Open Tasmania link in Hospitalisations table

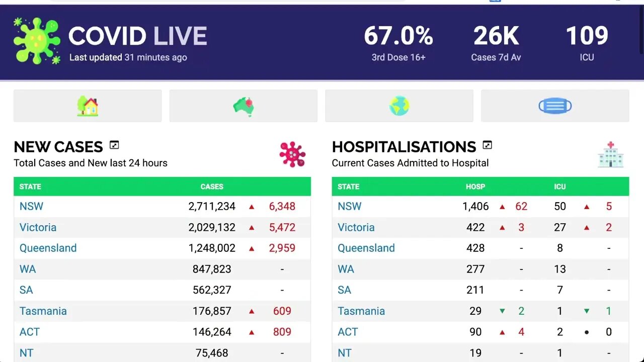(x=361, y=311)
